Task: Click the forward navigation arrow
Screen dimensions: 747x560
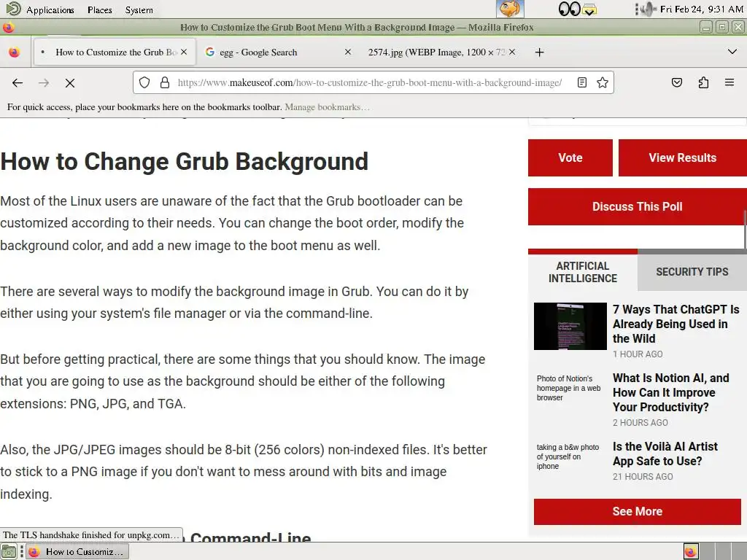Action: 44,83
